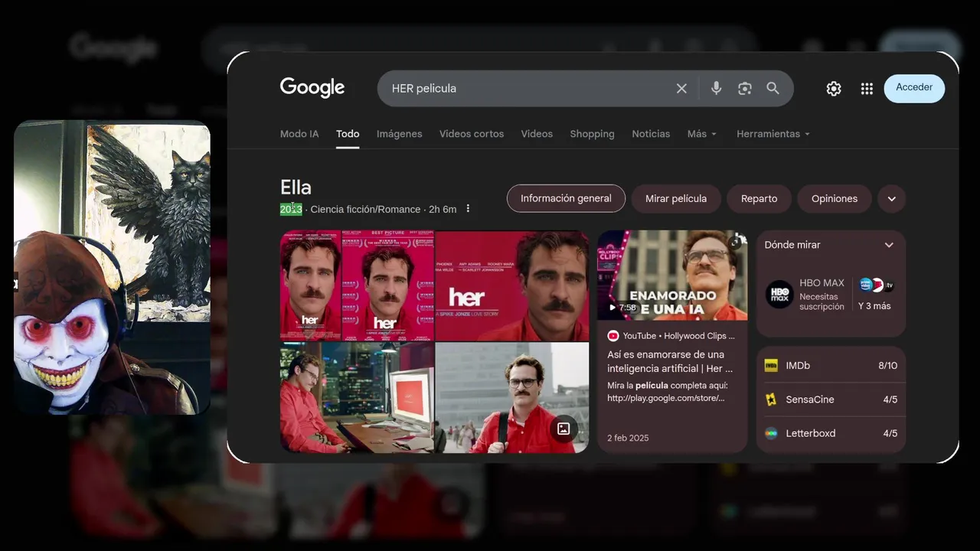Open the Letterboxd 4/5 rating row
This screenshot has height=551, width=980.
[831, 433]
